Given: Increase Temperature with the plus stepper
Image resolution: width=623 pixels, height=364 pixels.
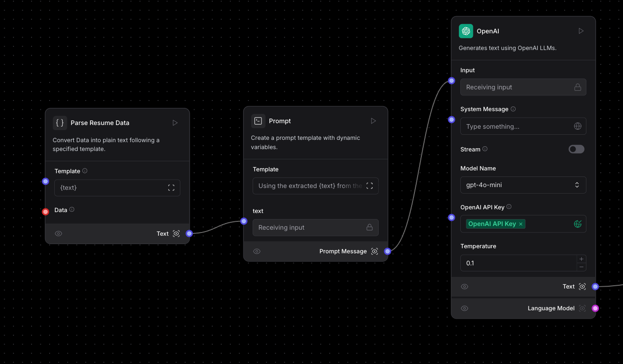Looking at the screenshot, I should pyautogui.click(x=581, y=259).
